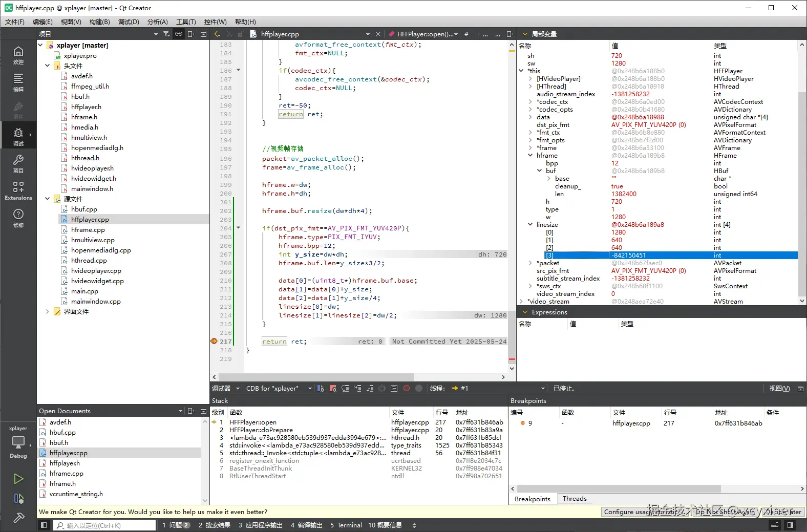Switch to the Threads tab
The height and width of the screenshot is (532, 807).
coord(575,499)
